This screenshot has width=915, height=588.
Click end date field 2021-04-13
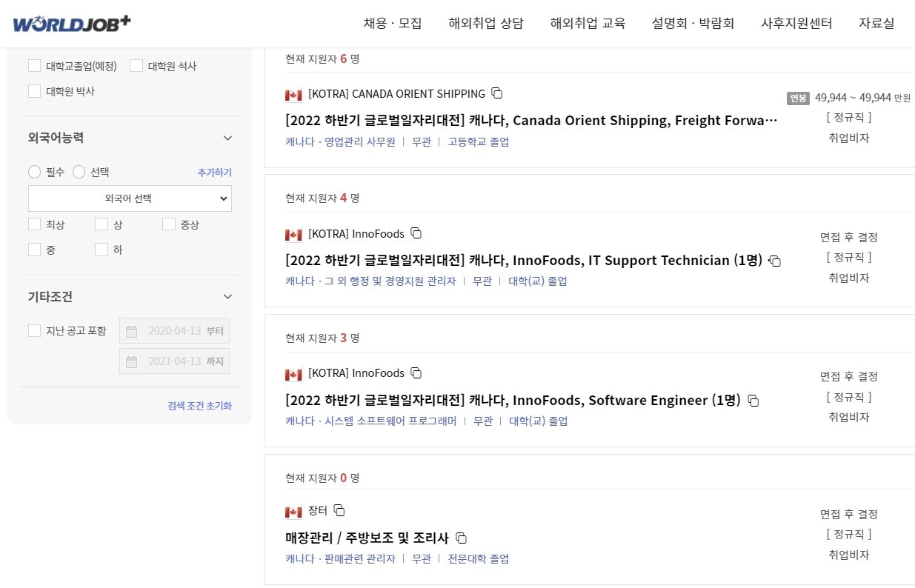(174, 361)
